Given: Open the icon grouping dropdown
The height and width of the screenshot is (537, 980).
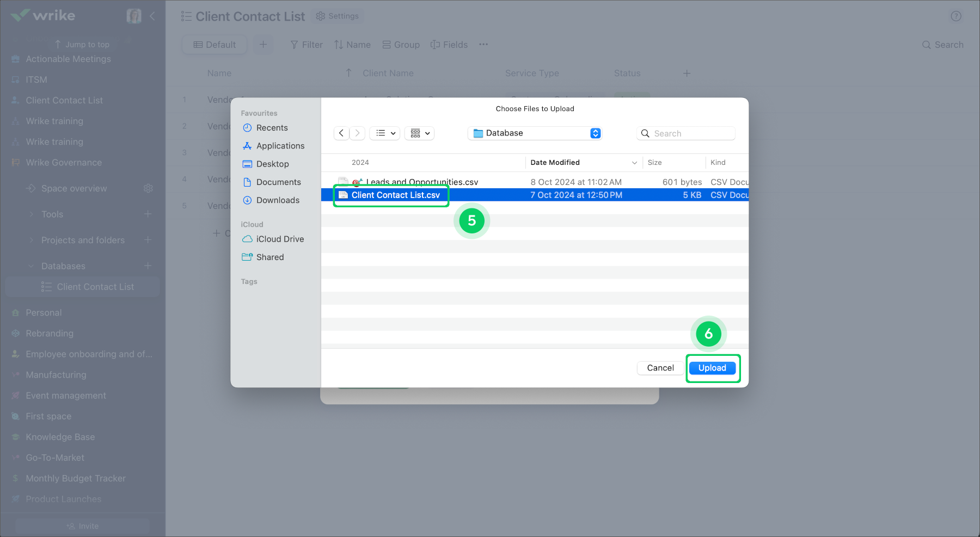Looking at the screenshot, I should tap(420, 133).
